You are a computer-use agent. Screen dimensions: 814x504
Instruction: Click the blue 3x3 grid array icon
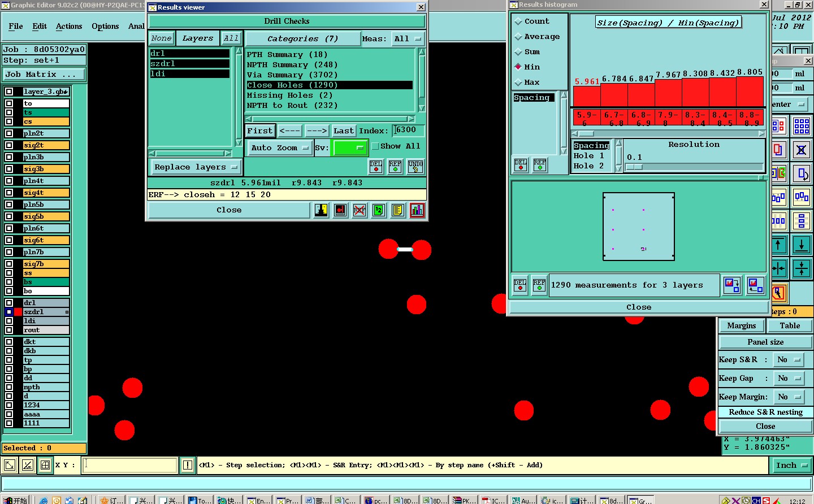(802, 126)
